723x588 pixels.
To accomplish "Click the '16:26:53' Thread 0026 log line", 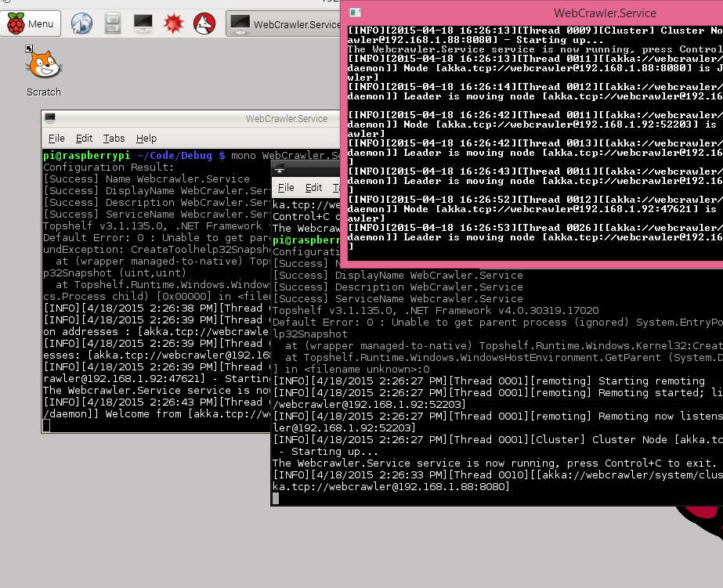I will click(x=535, y=227).
